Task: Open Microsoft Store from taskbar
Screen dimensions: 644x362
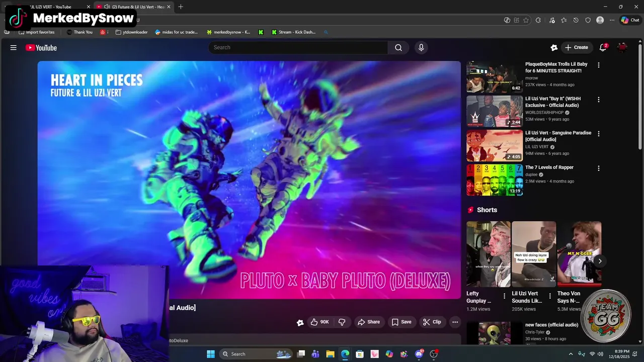Action: coord(360,354)
